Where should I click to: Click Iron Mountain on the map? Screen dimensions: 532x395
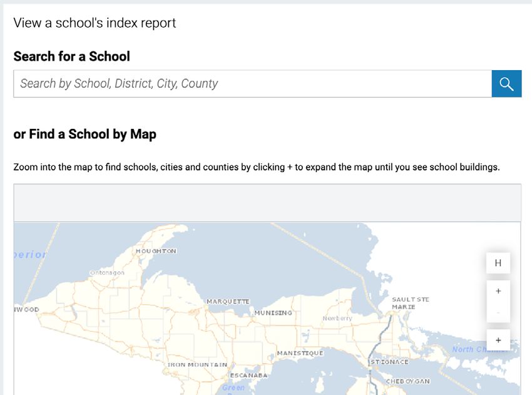pyautogui.click(x=197, y=364)
